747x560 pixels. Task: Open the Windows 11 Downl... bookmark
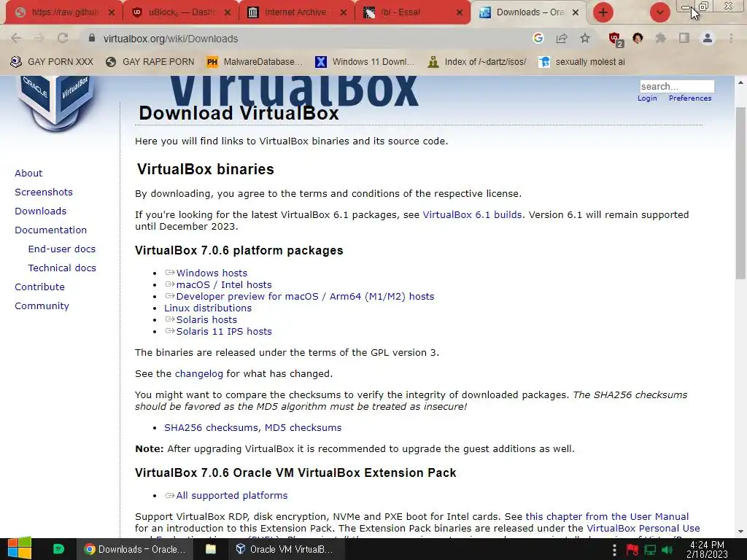pos(365,62)
